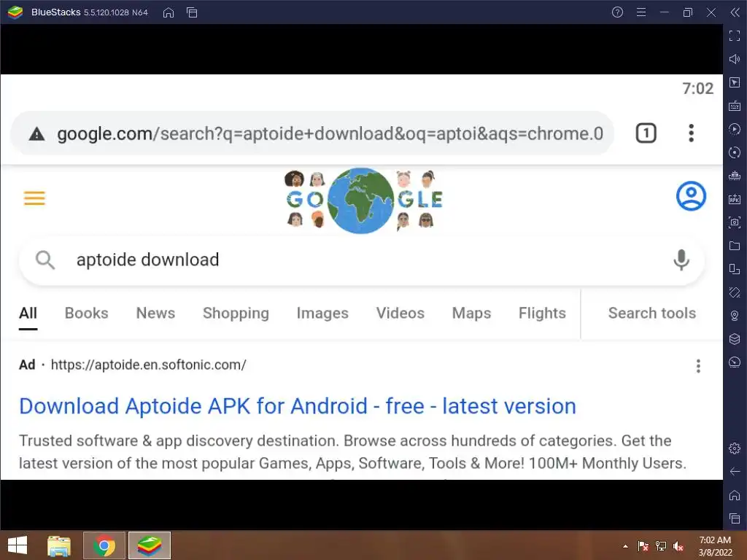Click the Google doodle logo

pos(365,201)
